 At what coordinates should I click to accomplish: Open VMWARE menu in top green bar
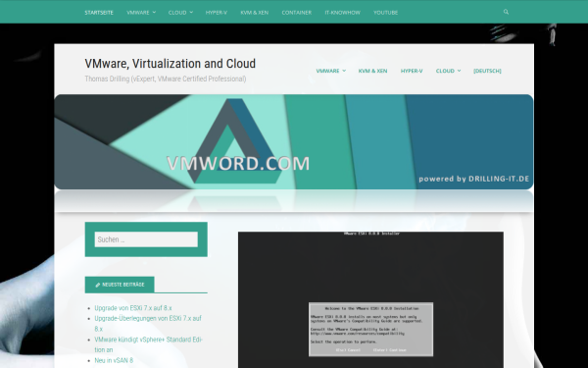[138, 13]
